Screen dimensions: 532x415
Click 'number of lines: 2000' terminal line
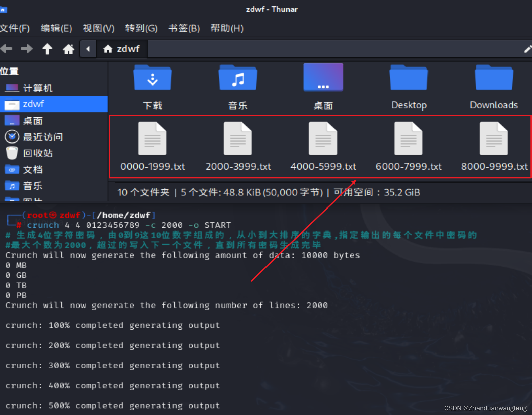166,306
